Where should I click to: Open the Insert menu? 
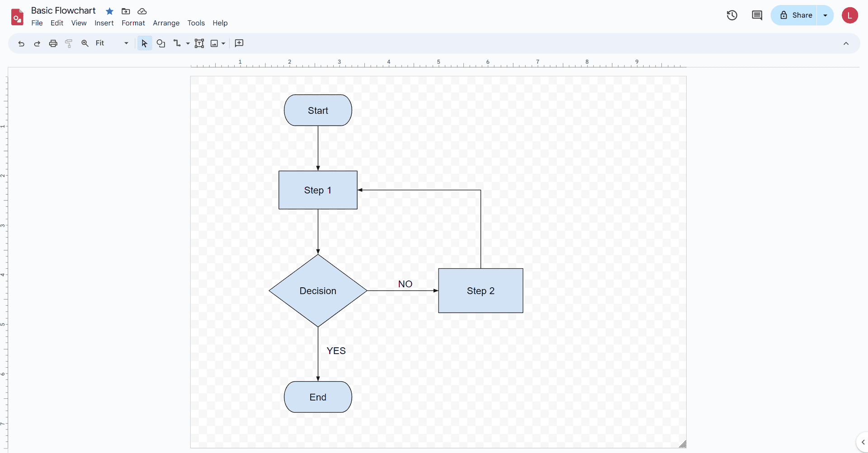(x=104, y=23)
